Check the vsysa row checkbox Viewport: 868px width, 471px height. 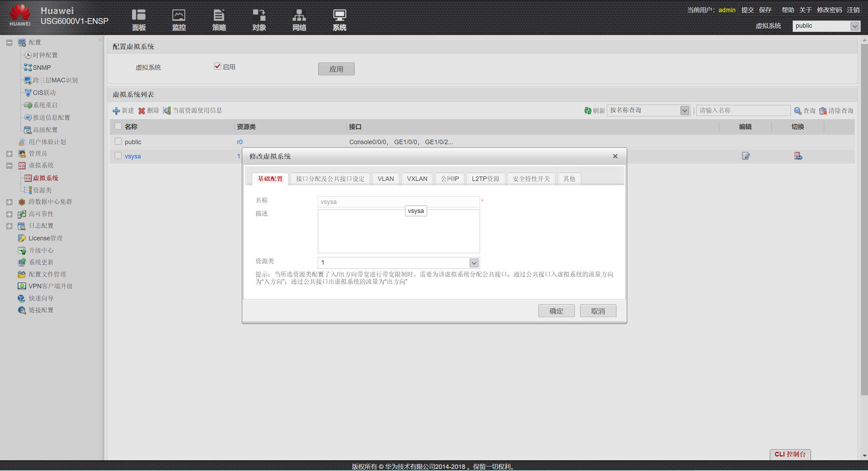click(118, 156)
